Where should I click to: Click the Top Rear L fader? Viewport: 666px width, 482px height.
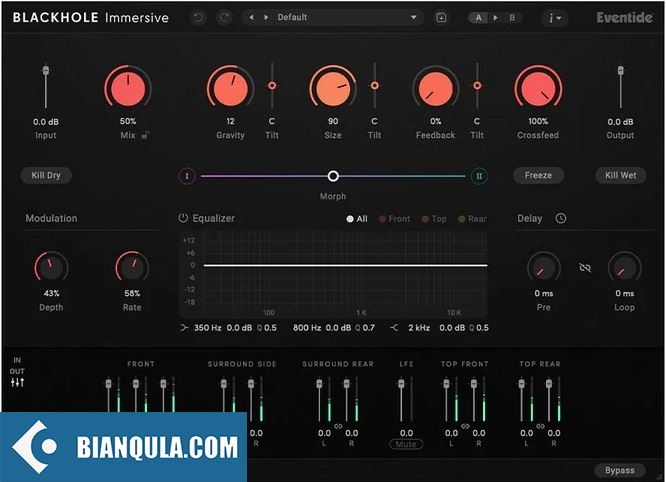coord(522,384)
